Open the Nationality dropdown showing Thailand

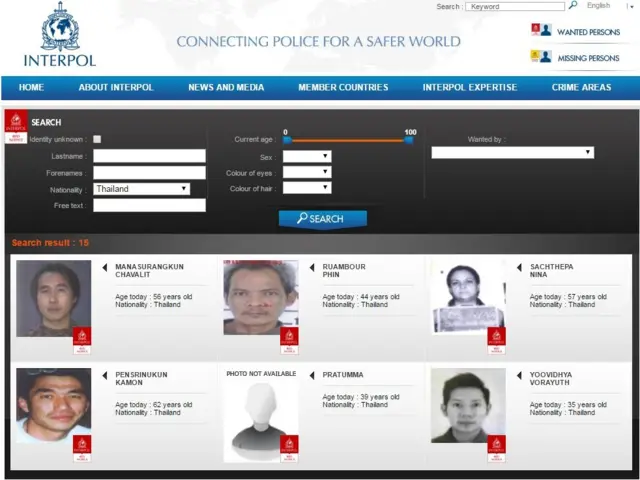(141, 189)
